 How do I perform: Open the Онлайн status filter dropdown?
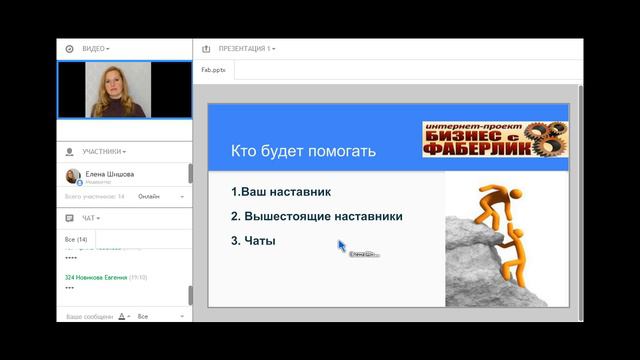[x=161, y=196]
